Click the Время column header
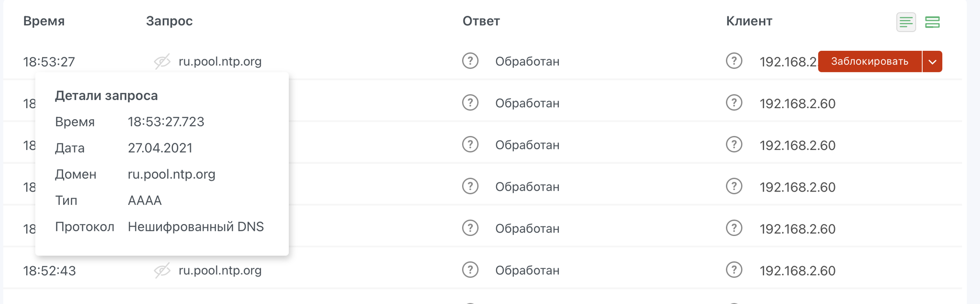The height and width of the screenshot is (304, 980). point(44,21)
